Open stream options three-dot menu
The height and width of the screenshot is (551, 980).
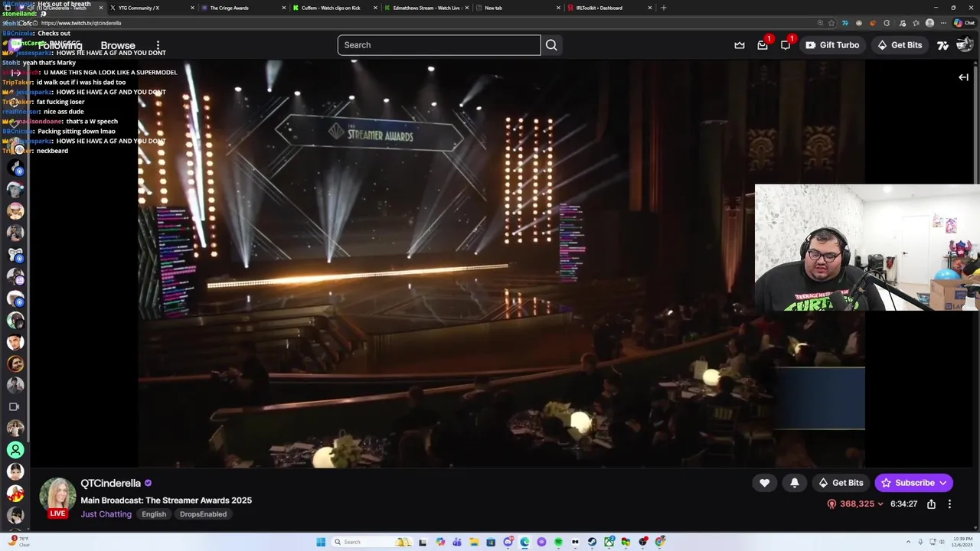tap(949, 504)
